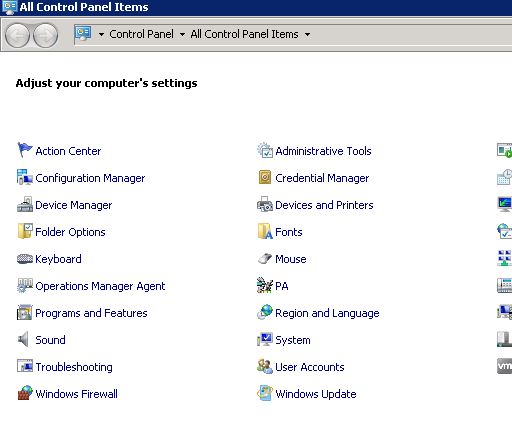Screen dimensions: 512x425
Task: Open the Configuration Manager link
Action: 90,178
